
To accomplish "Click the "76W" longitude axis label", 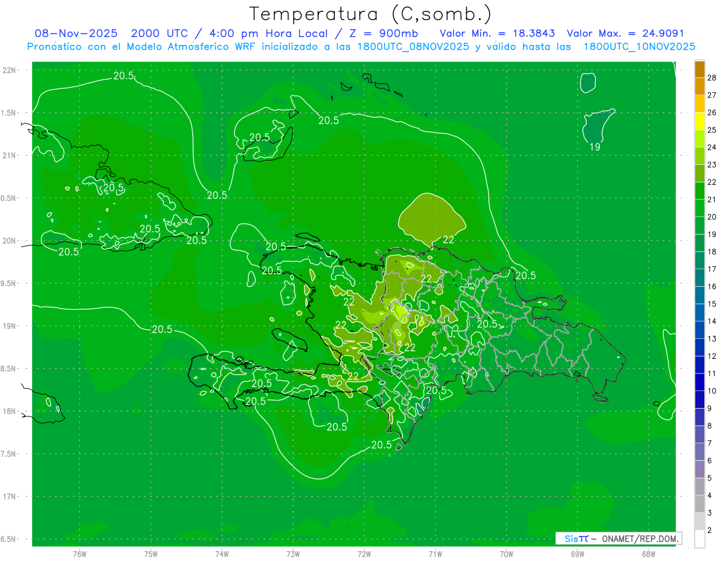I will (x=79, y=554).
